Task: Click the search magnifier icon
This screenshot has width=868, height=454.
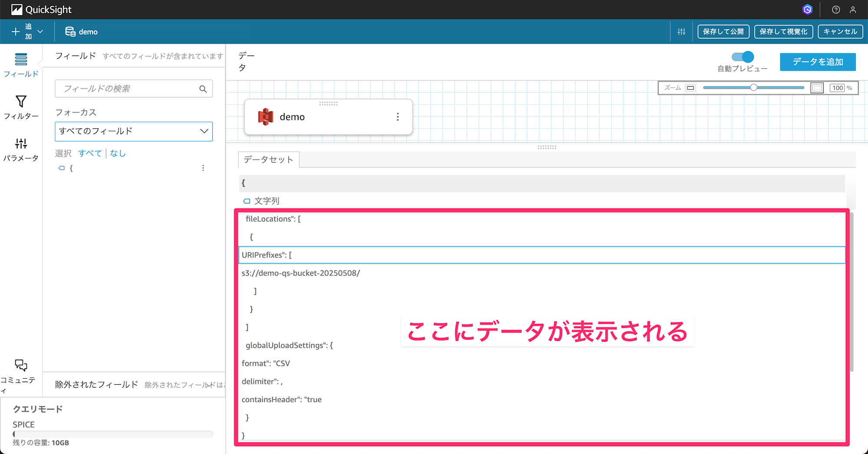Action: tap(203, 89)
